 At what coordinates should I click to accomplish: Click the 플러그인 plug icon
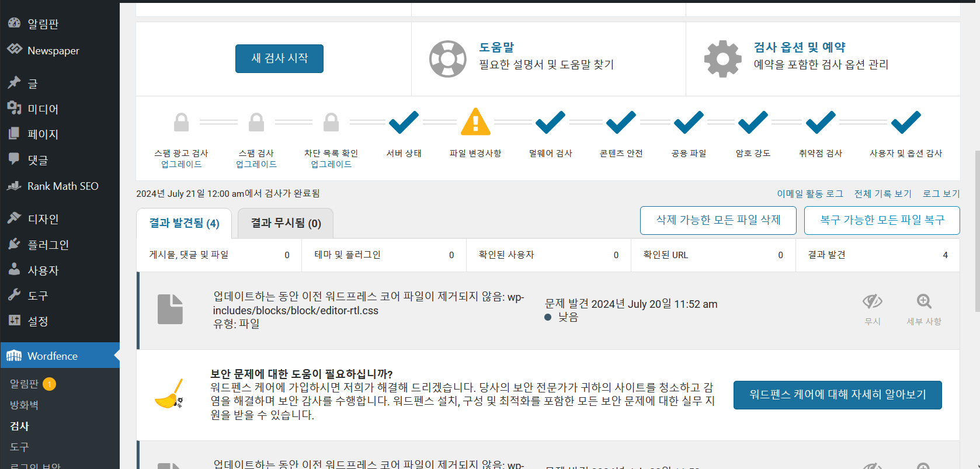click(15, 244)
